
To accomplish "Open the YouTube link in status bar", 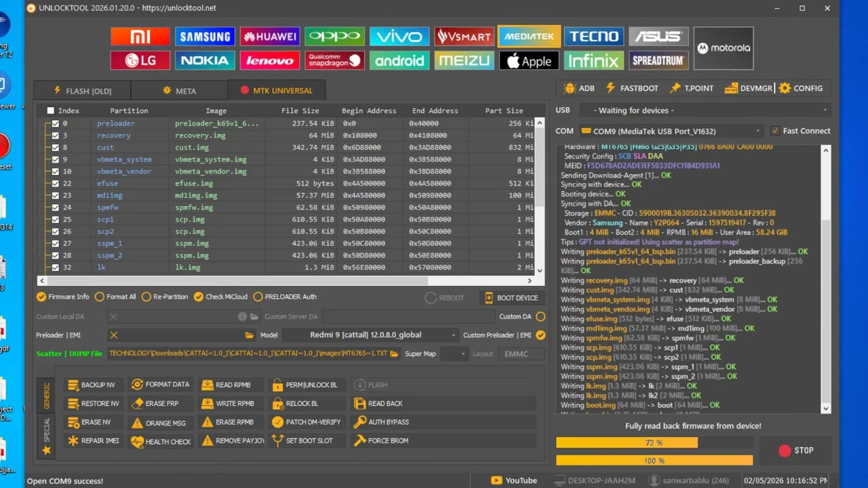I will click(514, 481).
